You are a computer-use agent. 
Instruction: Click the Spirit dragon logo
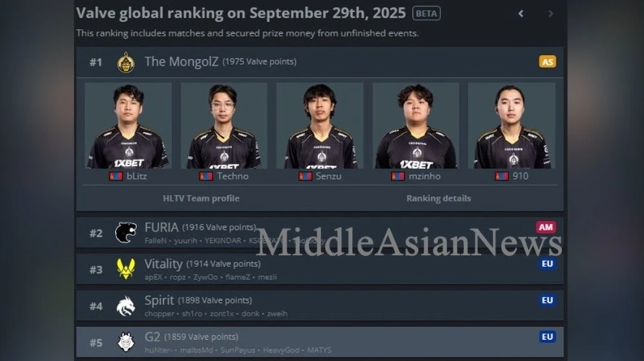click(x=126, y=306)
